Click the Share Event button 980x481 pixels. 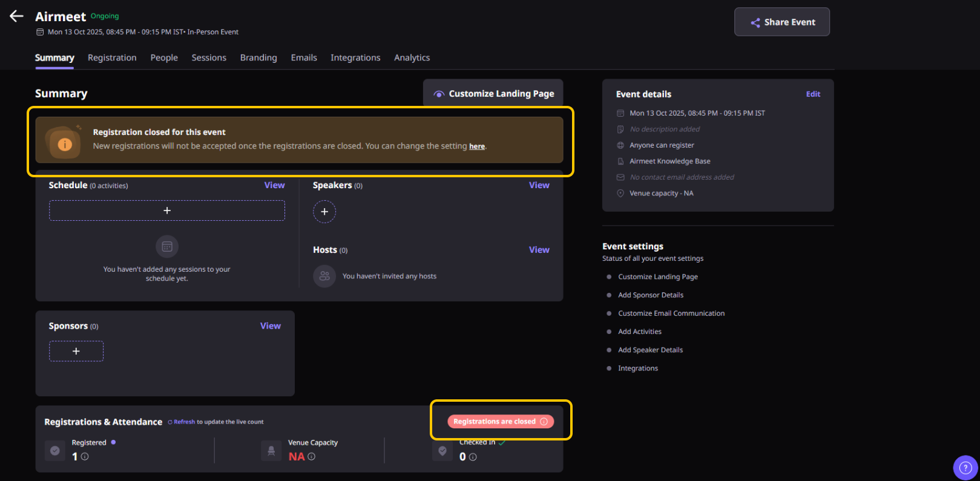(782, 22)
